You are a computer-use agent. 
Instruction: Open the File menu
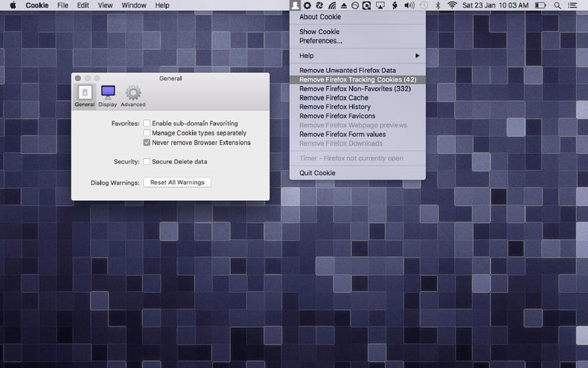(62, 5)
